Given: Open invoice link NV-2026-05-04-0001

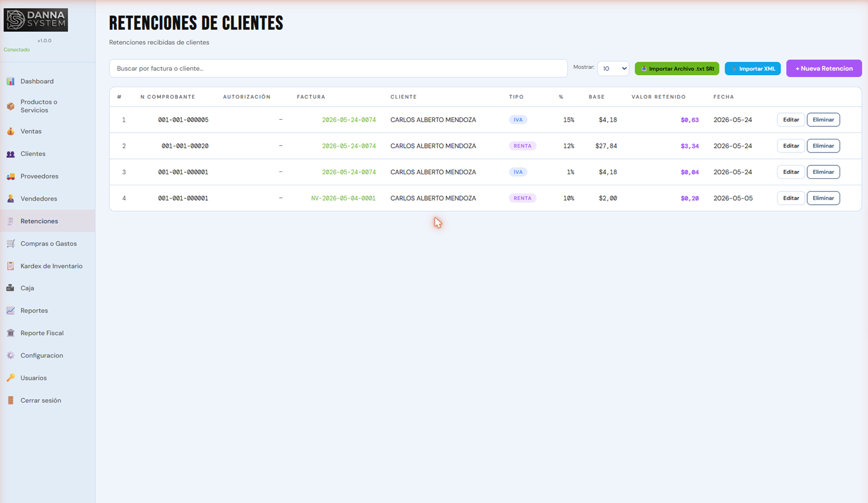Looking at the screenshot, I should [343, 198].
